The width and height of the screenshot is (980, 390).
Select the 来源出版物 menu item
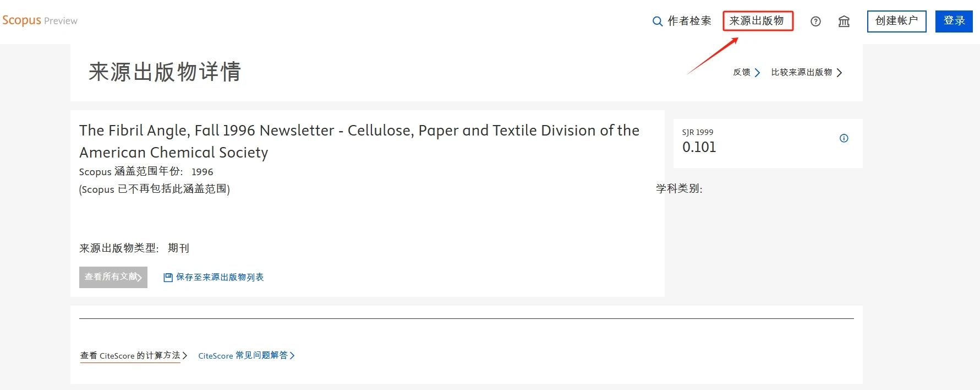(x=757, y=21)
